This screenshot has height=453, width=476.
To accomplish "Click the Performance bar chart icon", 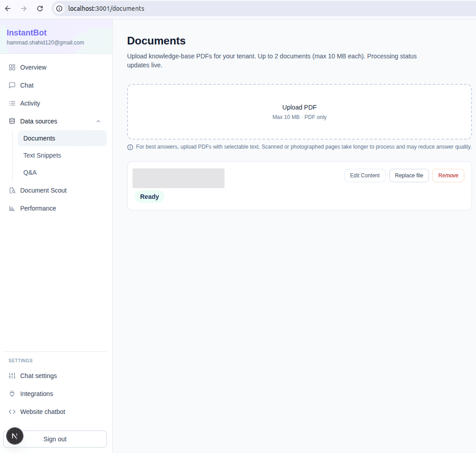I will pyautogui.click(x=12, y=208).
